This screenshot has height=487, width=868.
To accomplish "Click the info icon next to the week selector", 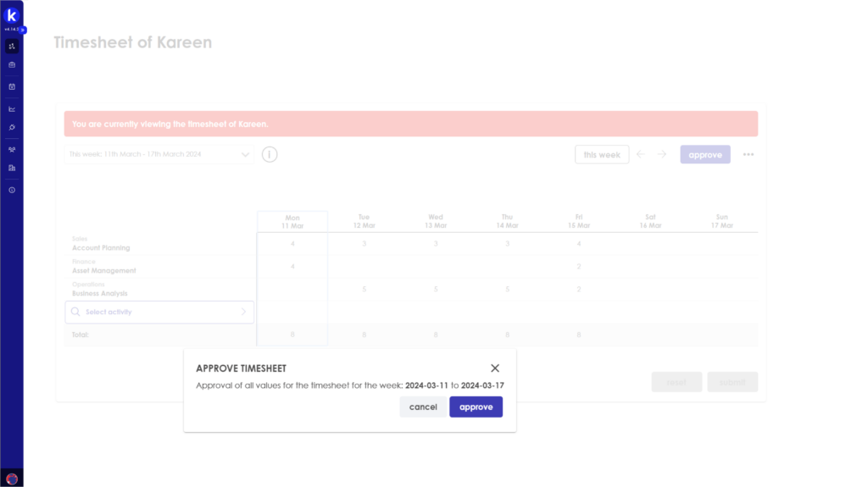I will point(270,154).
